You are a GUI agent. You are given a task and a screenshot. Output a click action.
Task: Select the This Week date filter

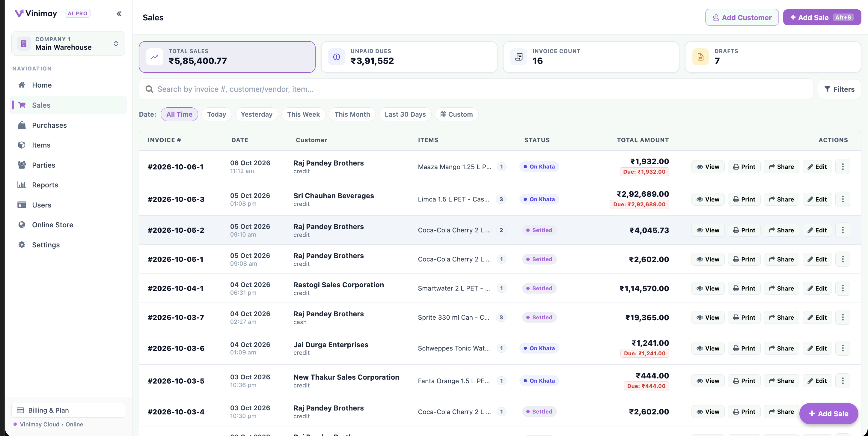(x=303, y=114)
